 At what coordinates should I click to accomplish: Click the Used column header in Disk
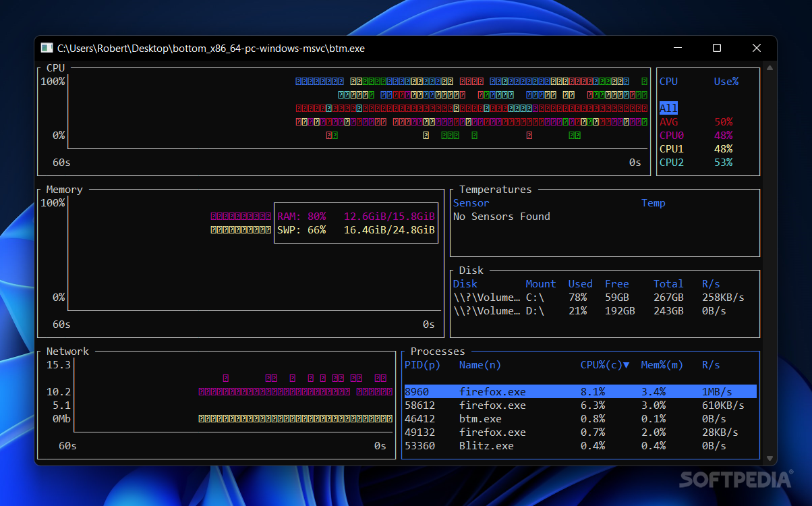coord(580,284)
